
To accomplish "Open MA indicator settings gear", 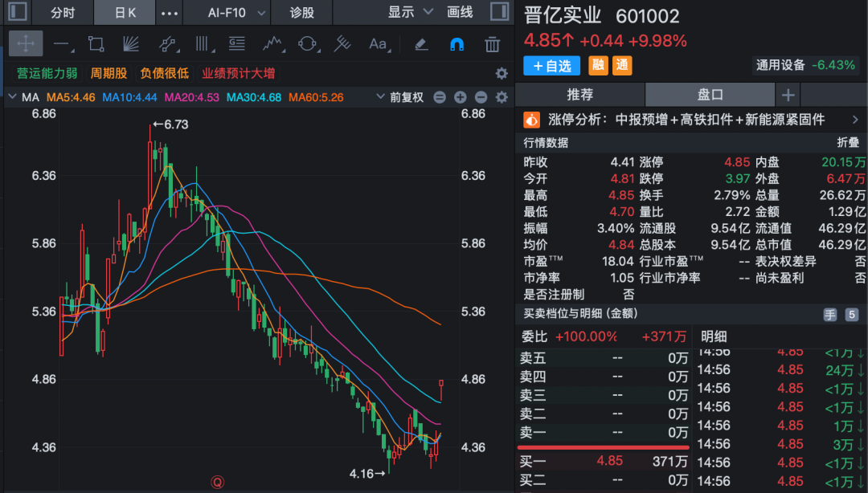I will click(502, 97).
